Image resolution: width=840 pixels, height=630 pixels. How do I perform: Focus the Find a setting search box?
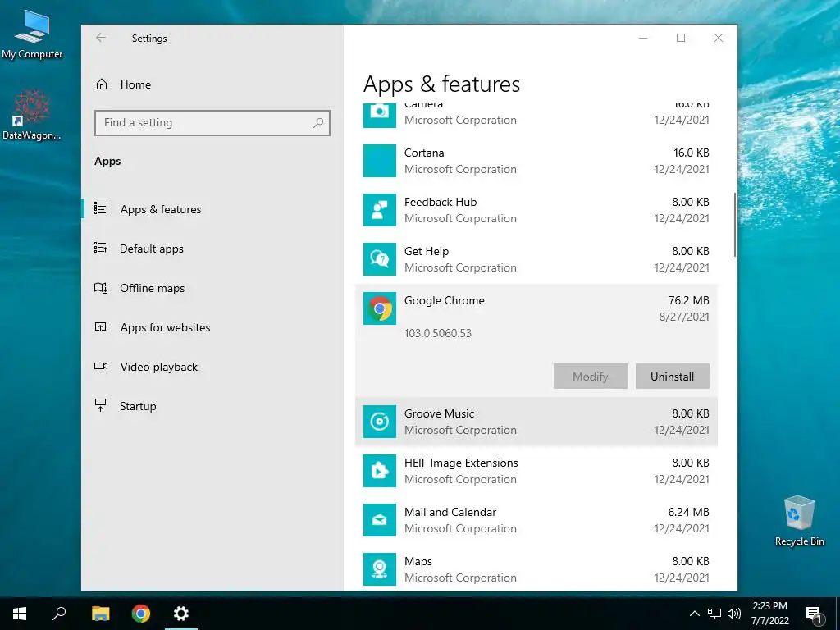(x=212, y=123)
